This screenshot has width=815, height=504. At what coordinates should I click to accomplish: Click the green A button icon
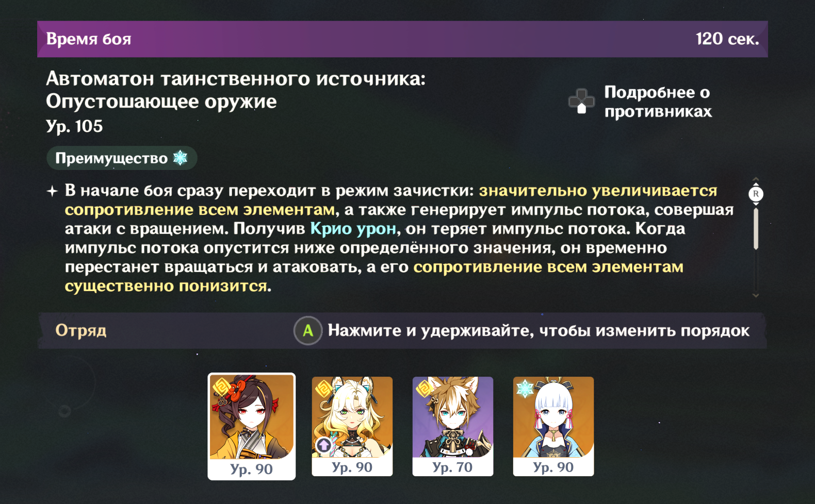308,331
